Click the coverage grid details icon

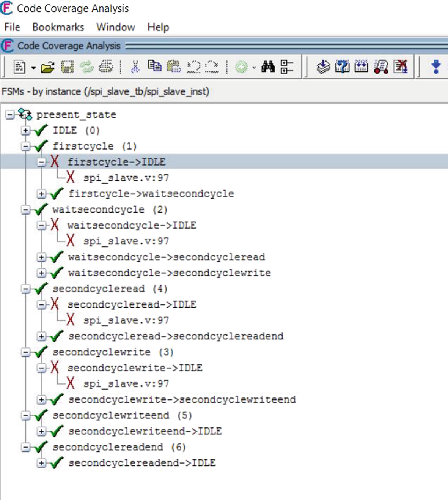[361, 67]
